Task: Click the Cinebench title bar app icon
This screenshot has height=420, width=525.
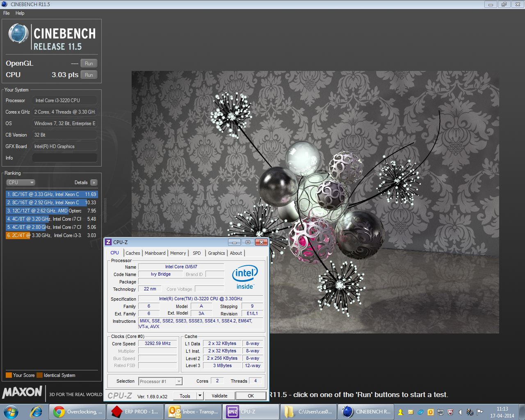Action: point(5,4)
